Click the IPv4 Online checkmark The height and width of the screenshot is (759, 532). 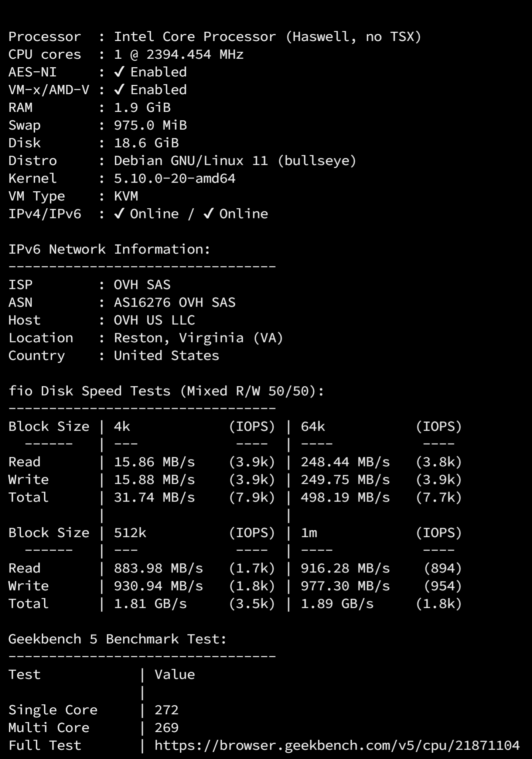pyautogui.click(x=119, y=213)
